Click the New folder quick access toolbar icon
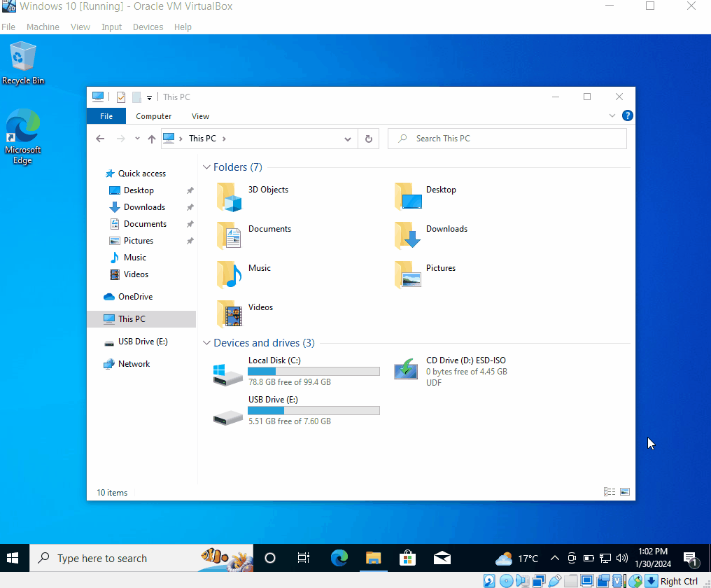This screenshot has width=711, height=588. (x=136, y=97)
